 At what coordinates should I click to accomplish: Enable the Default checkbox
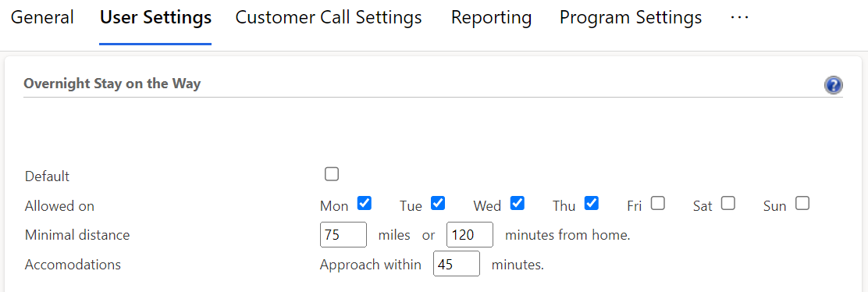pyautogui.click(x=332, y=175)
